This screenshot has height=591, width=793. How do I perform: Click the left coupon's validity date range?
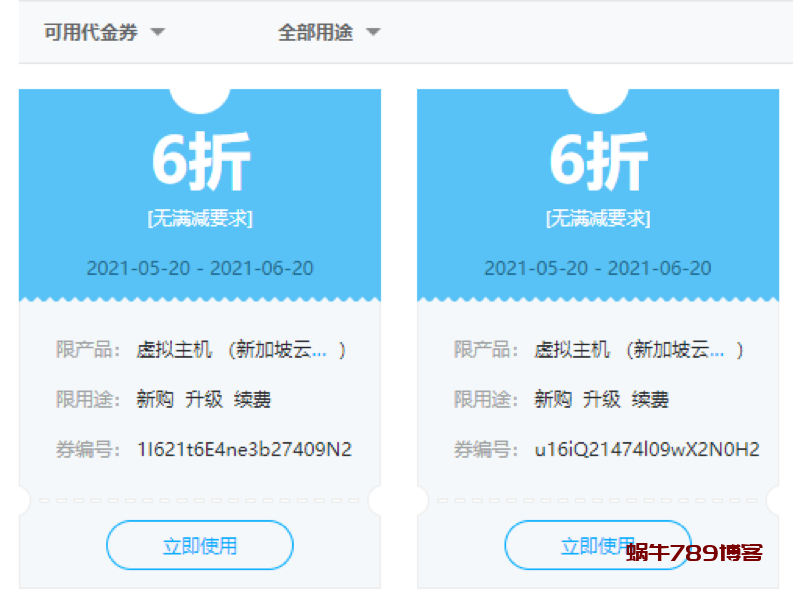click(200, 268)
